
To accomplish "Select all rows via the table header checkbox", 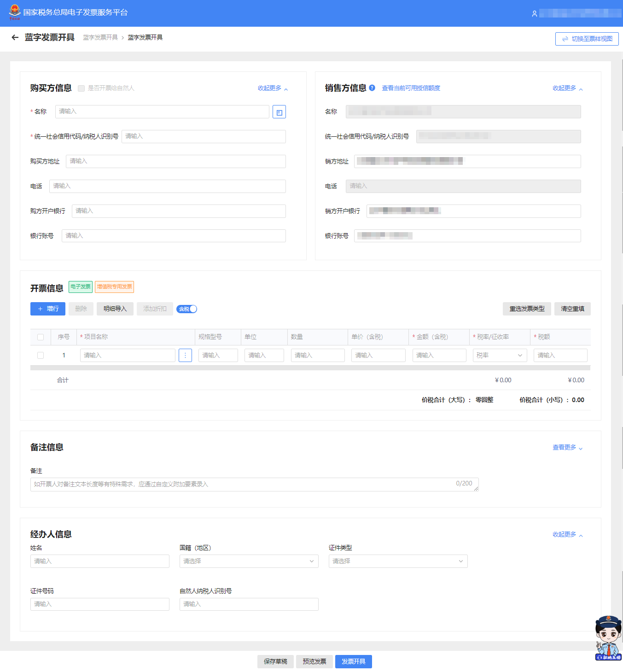I will [x=40, y=337].
